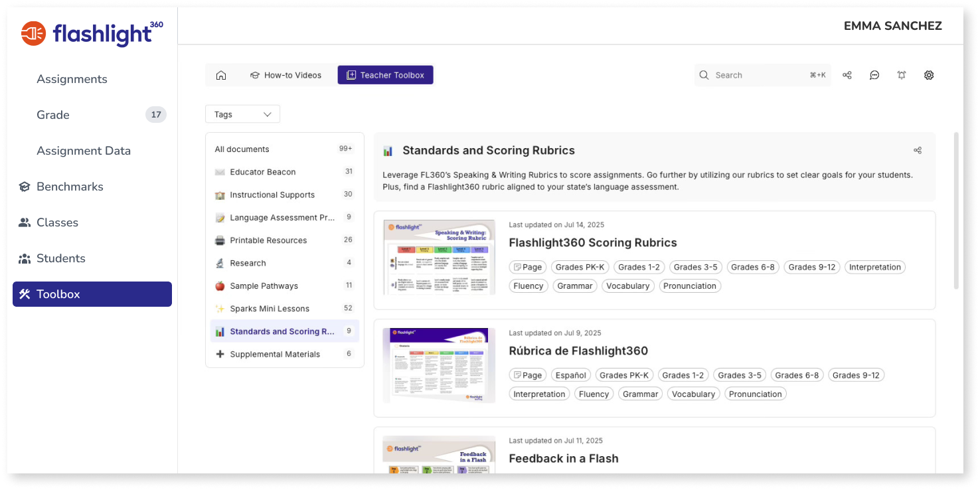Open the How-to Videos tab
Screen dimensions: 980x490
click(286, 75)
